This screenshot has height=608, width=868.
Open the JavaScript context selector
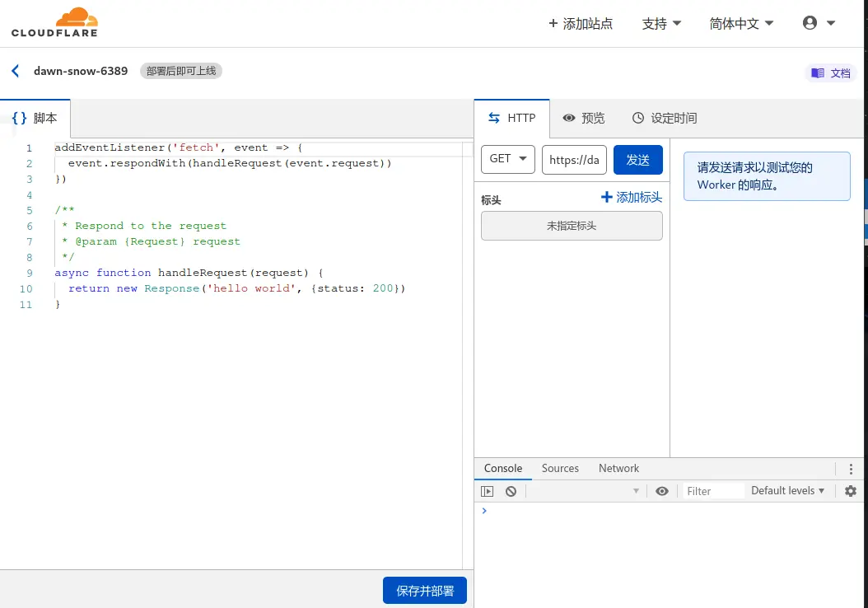coord(585,491)
